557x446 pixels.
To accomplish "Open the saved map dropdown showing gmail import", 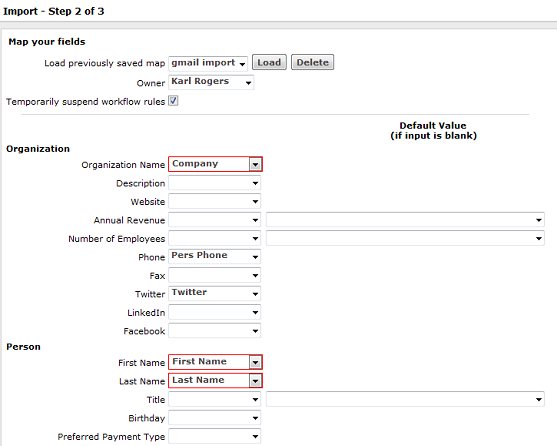I will (208, 63).
